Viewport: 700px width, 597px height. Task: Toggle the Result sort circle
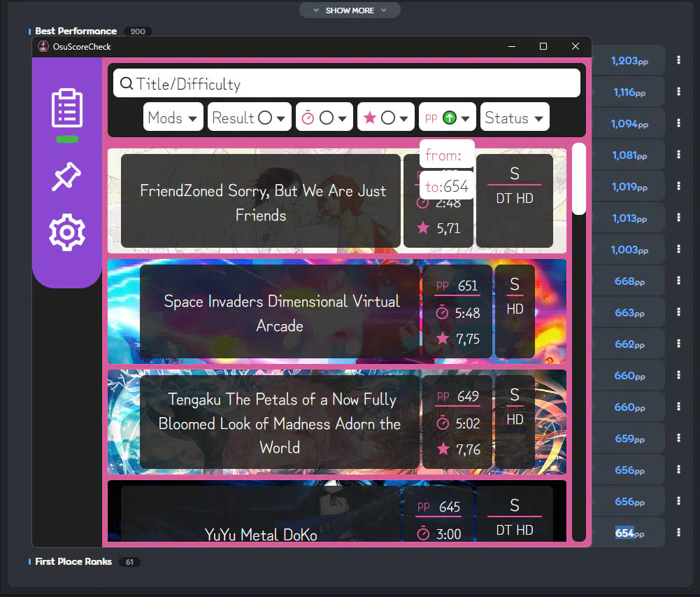point(265,118)
